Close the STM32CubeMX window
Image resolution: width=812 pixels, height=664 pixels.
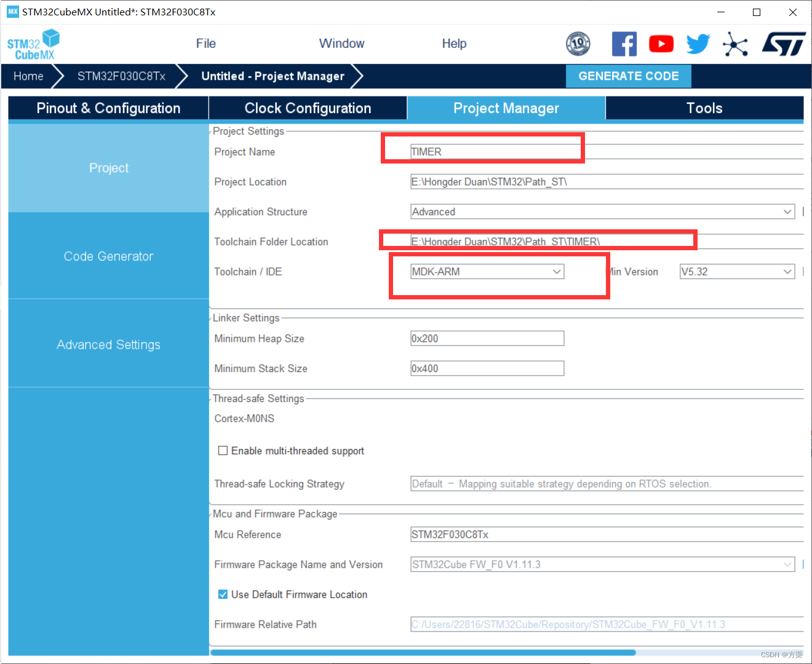pyautogui.click(x=793, y=12)
